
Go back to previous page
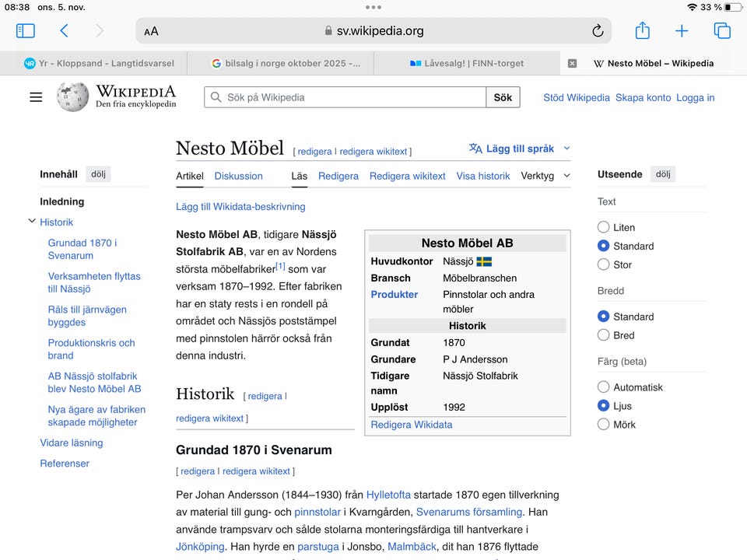coord(65,31)
